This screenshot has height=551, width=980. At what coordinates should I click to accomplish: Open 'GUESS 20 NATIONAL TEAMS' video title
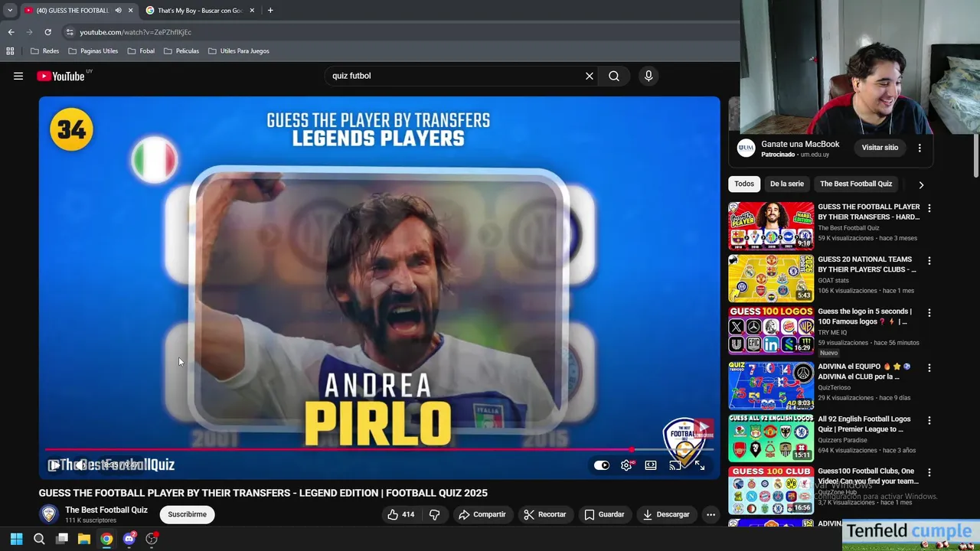(x=867, y=265)
